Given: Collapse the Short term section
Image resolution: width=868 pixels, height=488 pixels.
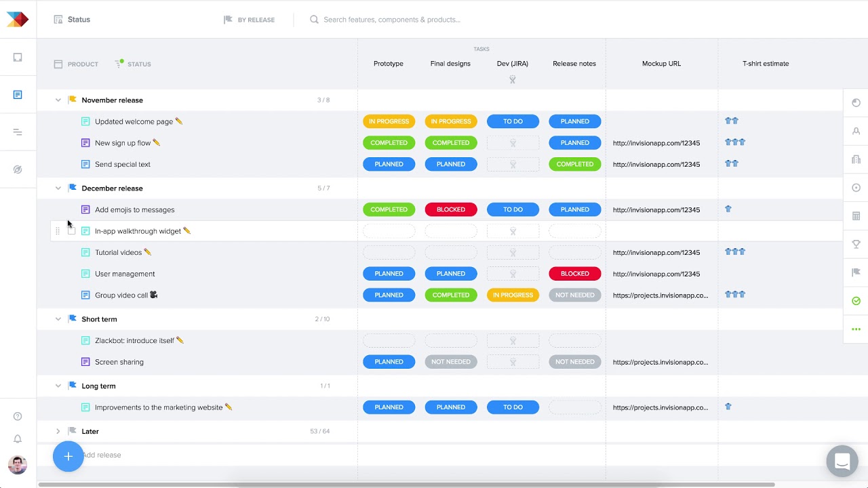Looking at the screenshot, I should 58,319.
